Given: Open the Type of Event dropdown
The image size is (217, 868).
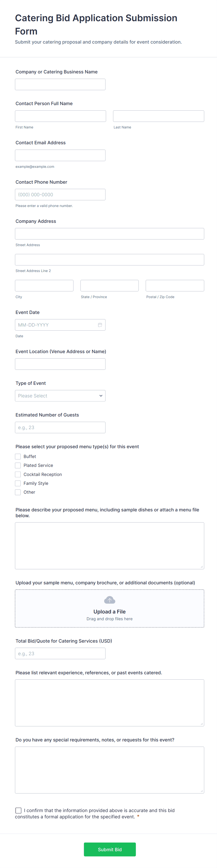Looking at the screenshot, I should [x=60, y=396].
